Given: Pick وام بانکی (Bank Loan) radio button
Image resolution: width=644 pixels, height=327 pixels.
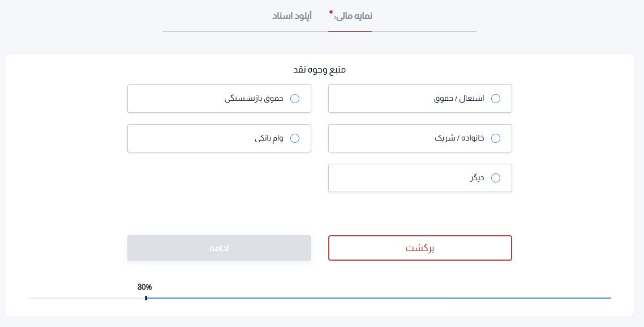Looking at the screenshot, I should coord(295,138).
